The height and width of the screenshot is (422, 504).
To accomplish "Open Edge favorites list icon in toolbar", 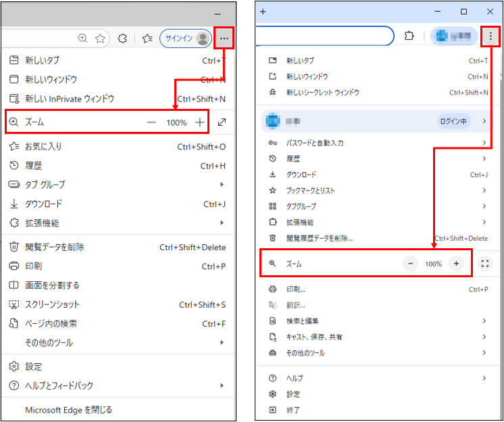I will coord(147,39).
